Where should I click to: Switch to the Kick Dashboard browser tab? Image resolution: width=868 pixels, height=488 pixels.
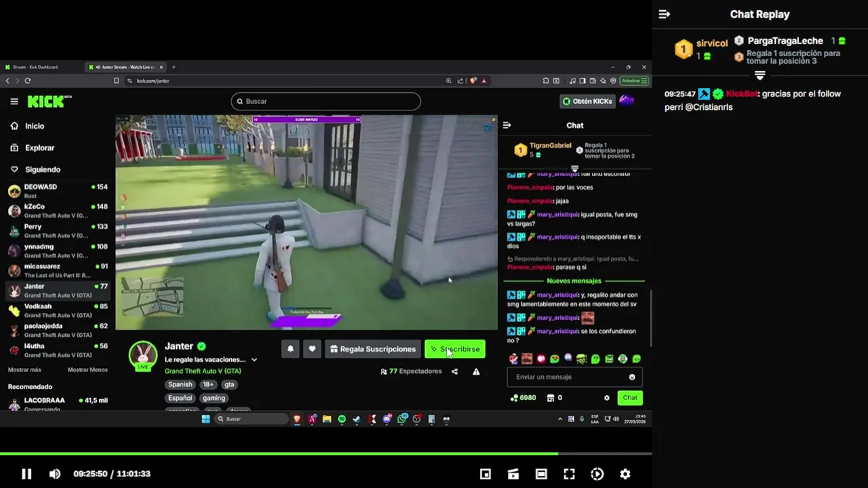[41, 67]
